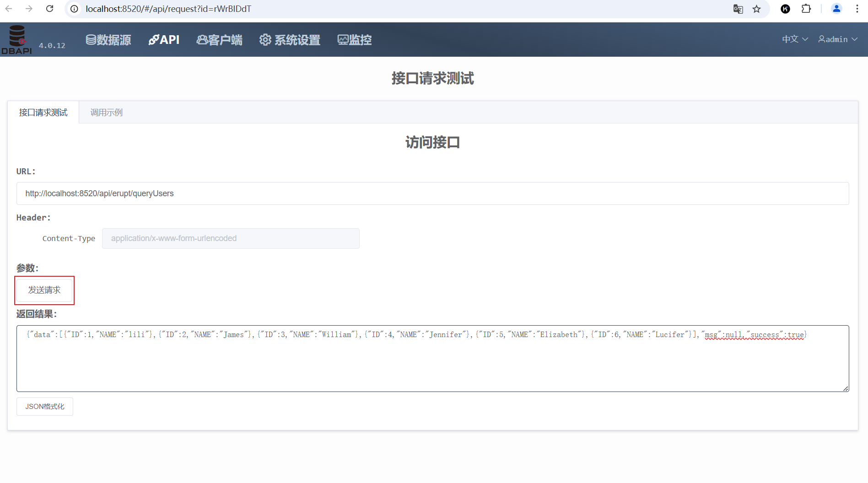Click the black H extension icon
The width and height of the screenshot is (868, 483).
pos(785,9)
